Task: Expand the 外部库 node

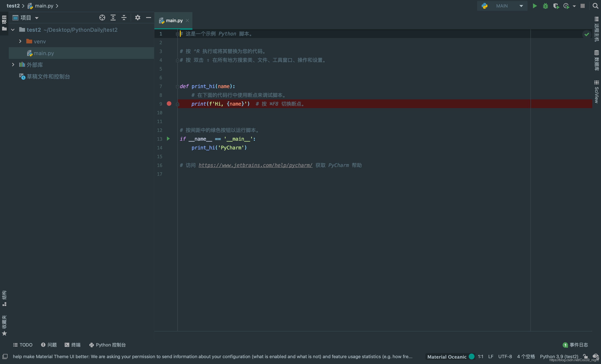Action: 13,65
